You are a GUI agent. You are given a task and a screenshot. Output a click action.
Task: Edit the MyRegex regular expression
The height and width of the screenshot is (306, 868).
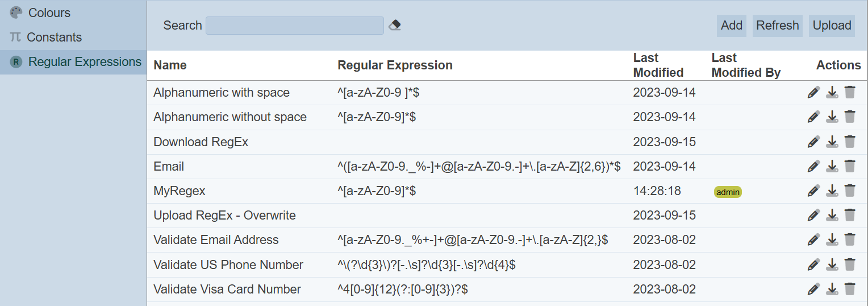[813, 191]
